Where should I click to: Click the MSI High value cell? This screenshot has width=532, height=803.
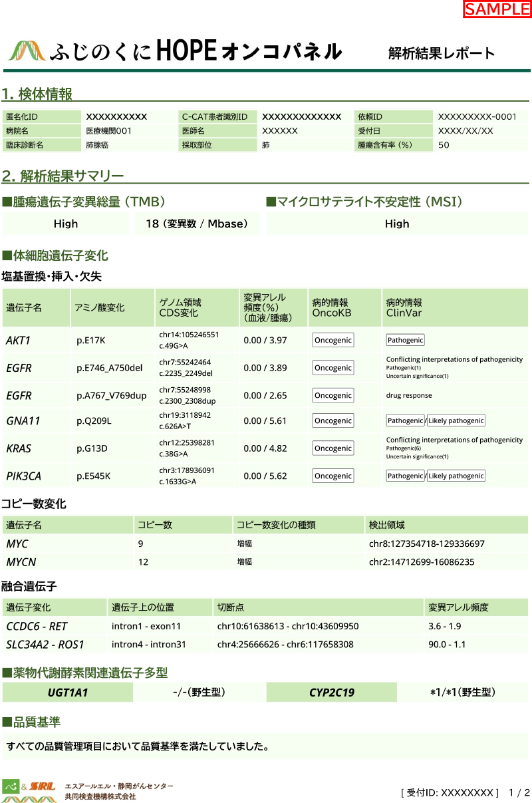397,224
